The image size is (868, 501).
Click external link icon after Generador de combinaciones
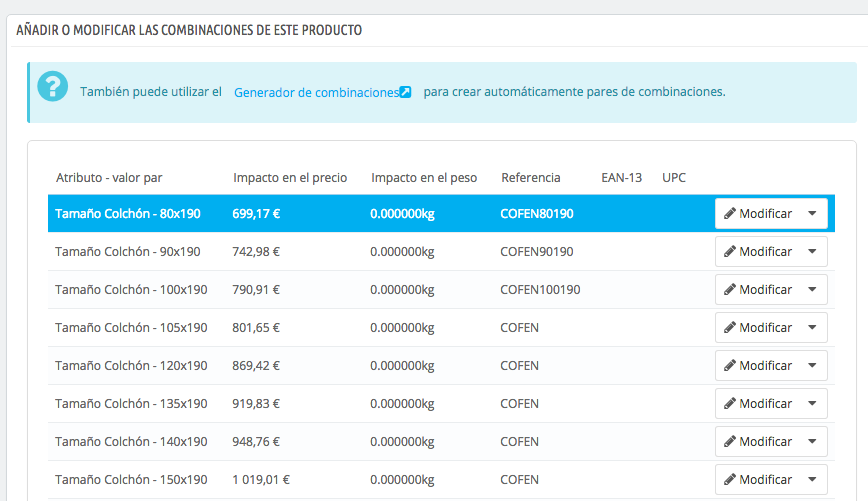pos(405,92)
